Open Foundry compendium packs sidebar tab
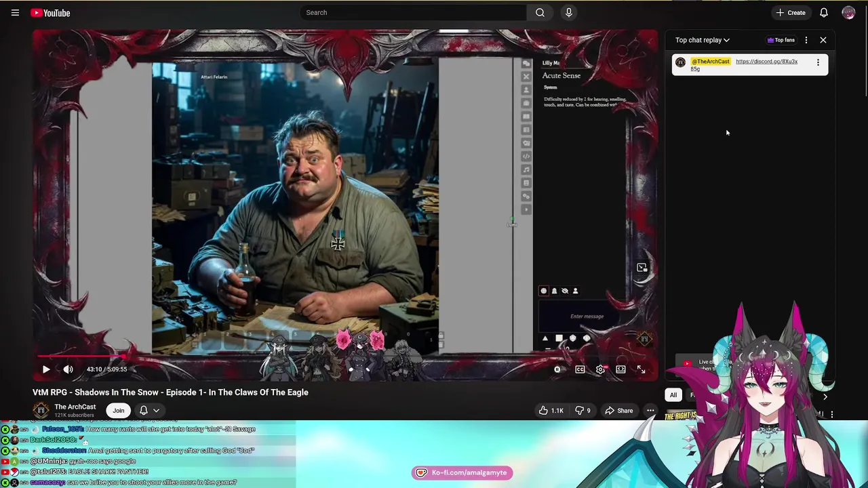868x488 pixels. [x=526, y=183]
